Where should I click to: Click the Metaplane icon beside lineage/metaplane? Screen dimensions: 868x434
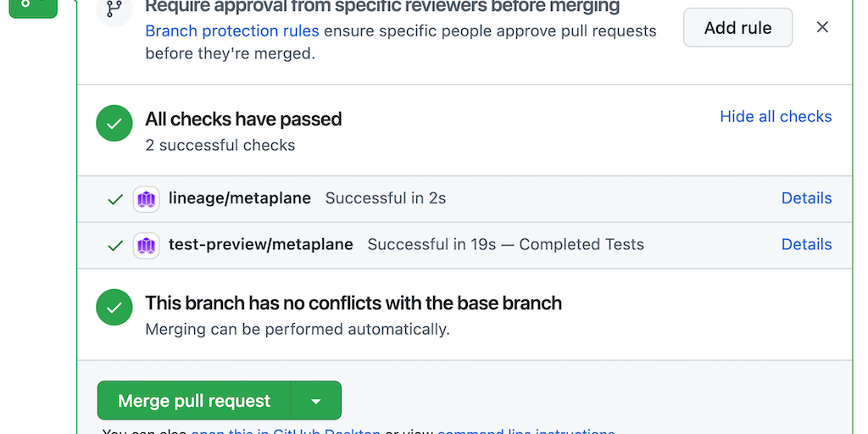point(147,200)
